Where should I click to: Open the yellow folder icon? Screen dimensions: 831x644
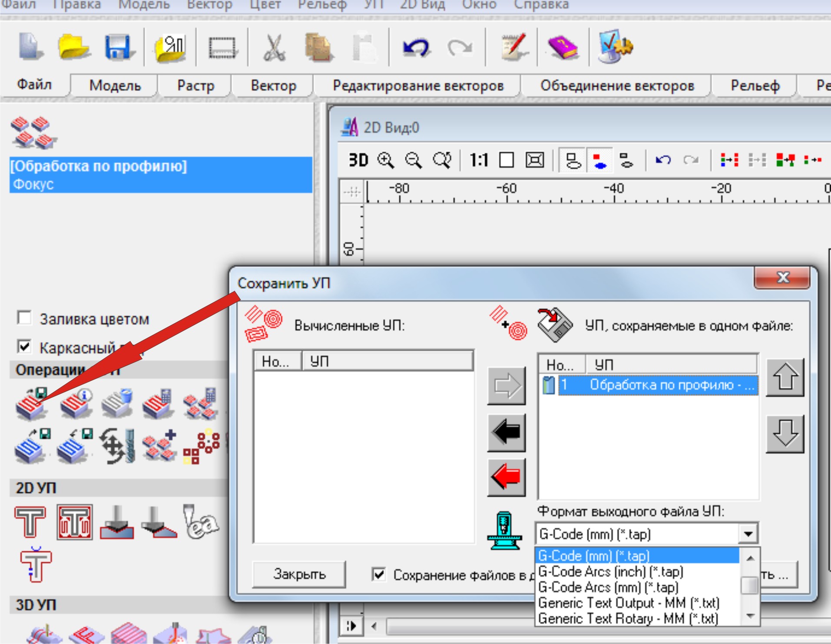click(x=74, y=47)
